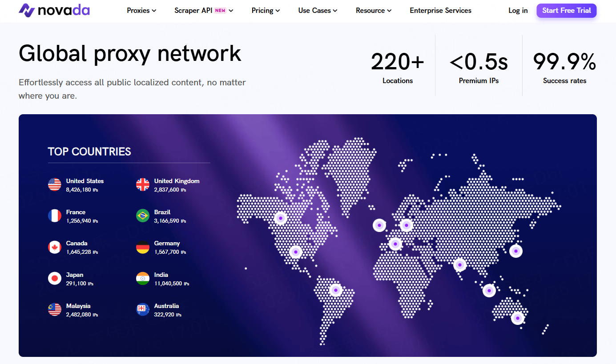Select the Canada flag icon
This screenshot has width=616, height=364.
[55, 247]
